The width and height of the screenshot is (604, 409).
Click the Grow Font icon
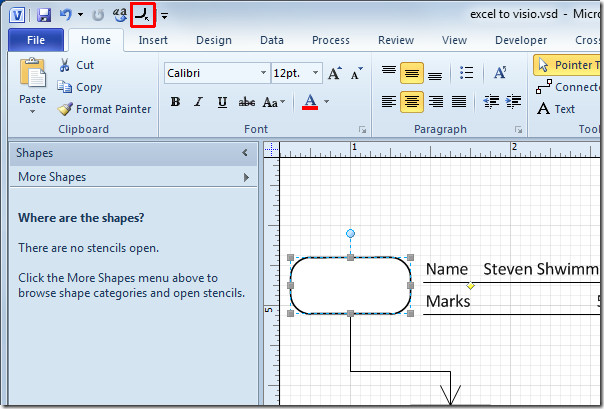(334, 74)
